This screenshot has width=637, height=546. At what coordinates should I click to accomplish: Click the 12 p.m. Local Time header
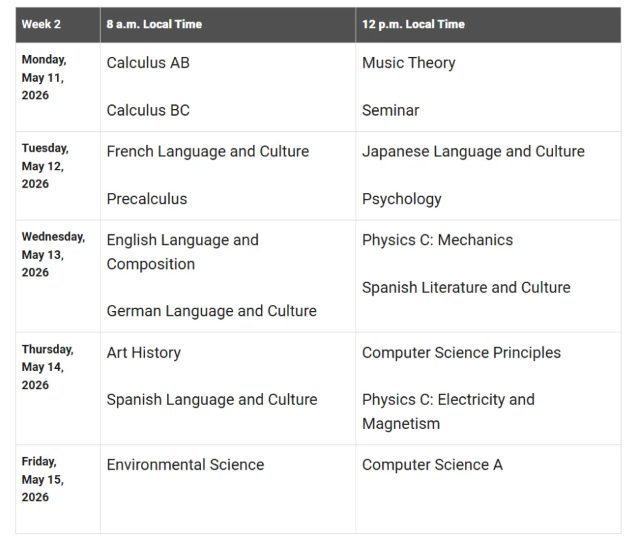(x=413, y=25)
